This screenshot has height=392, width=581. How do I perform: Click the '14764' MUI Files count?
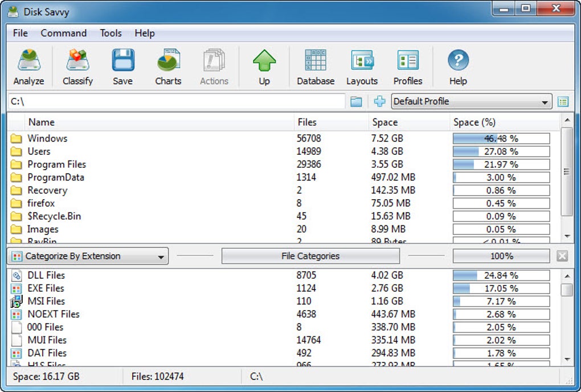pyautogui.click(x=309, y=340)
